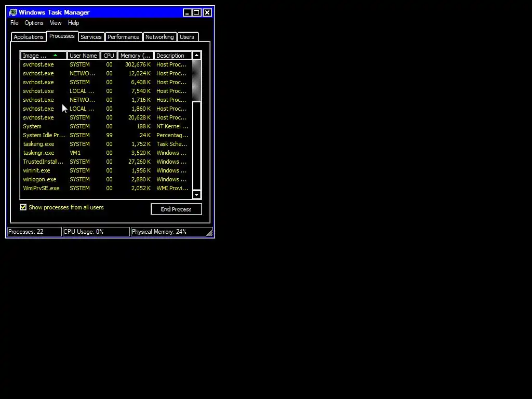
Task: Sort by User Name column header
Action: coord(84,56)
